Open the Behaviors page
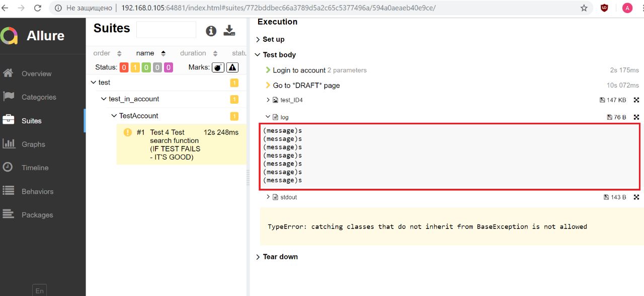Screen dimensions: 644x296 [x=37, y=191]
